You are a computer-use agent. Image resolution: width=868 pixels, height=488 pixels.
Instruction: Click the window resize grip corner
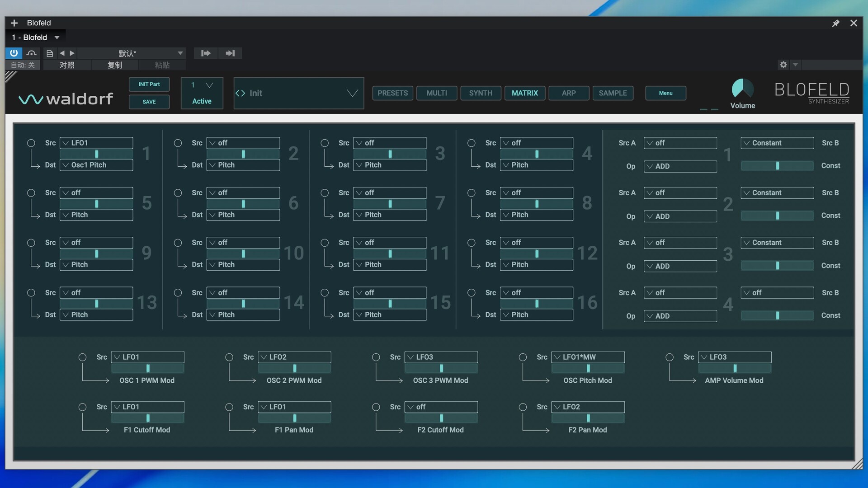tap(857, 464)
